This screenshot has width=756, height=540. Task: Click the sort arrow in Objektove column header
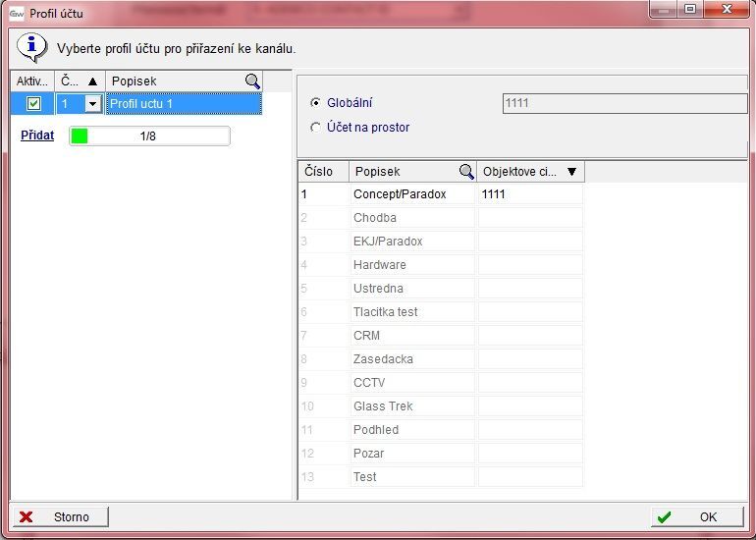[572, 172]
